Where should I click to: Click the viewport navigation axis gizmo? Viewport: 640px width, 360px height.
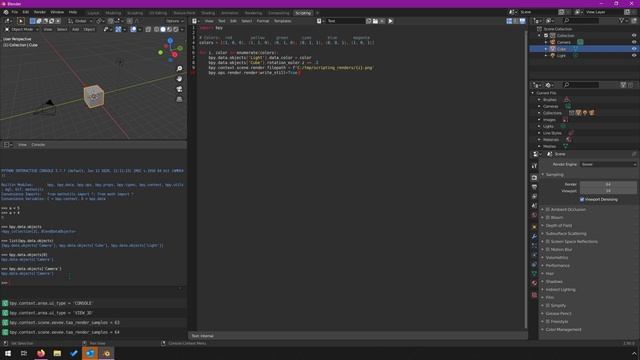point(171,49)
